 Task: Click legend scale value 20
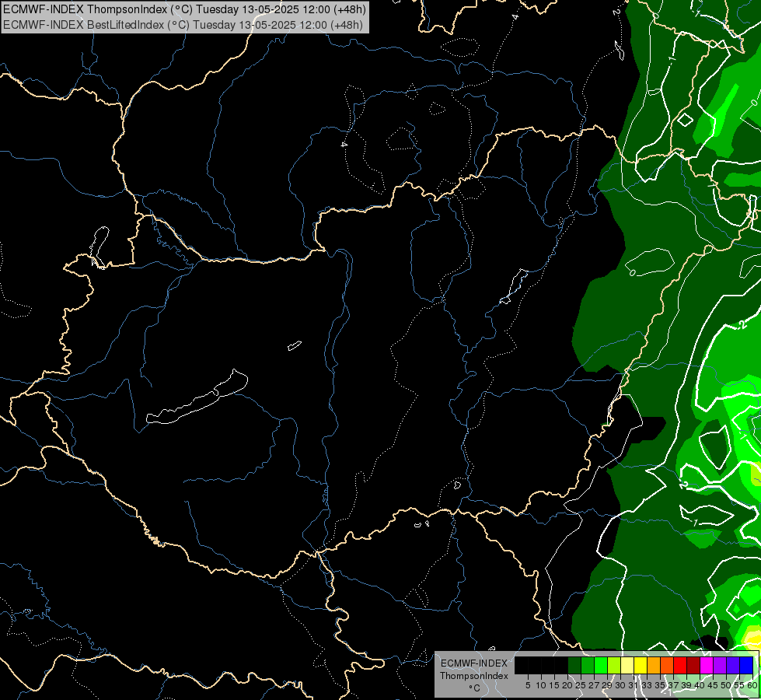[x=567, y=685]
